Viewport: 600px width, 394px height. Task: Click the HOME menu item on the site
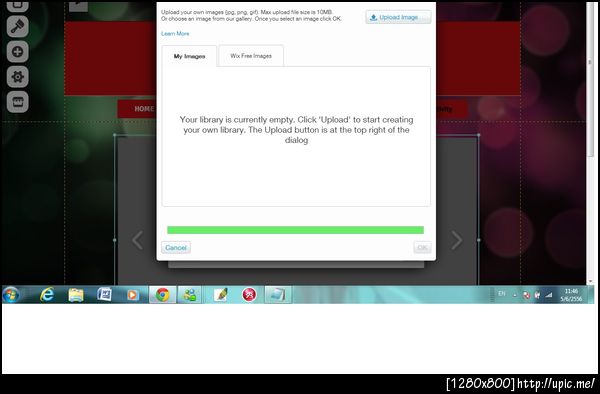pos(144,109)
